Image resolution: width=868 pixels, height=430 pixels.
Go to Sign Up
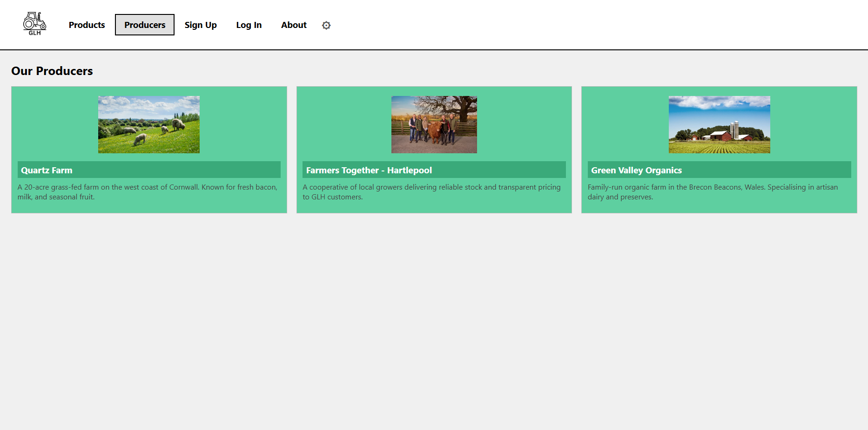pyautogui.click(x=201, y=25)
